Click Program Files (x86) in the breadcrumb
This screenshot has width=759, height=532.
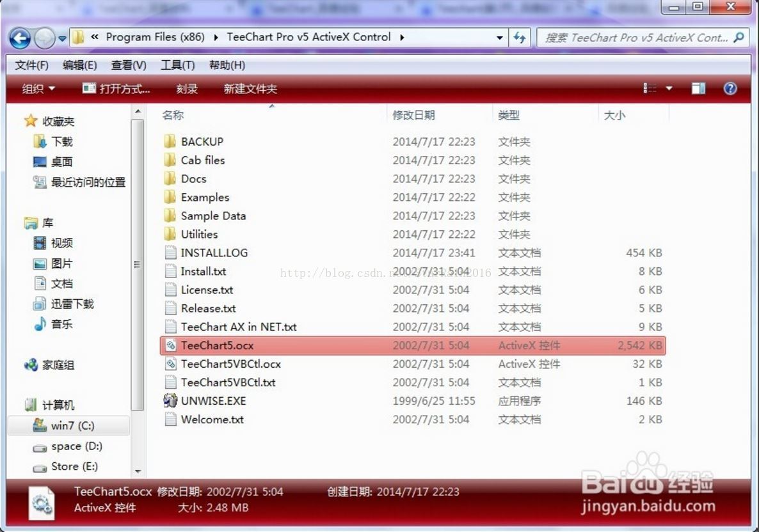click(155, 36)
